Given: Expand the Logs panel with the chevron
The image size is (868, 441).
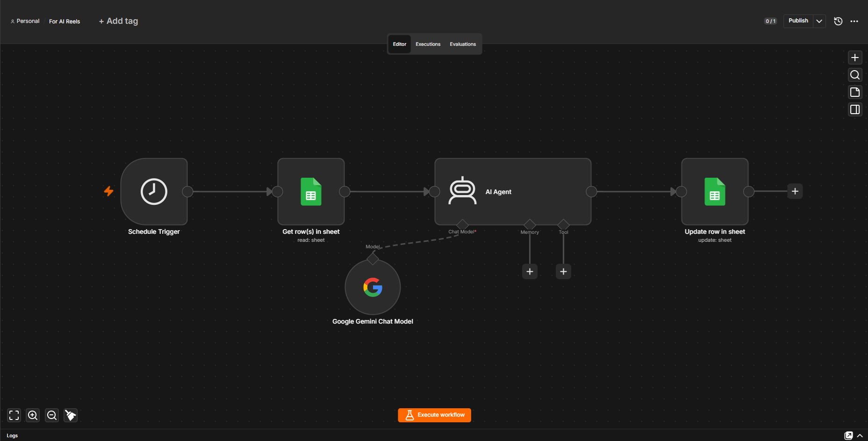Looking at the screenshot, I should [x=860, y=435].
